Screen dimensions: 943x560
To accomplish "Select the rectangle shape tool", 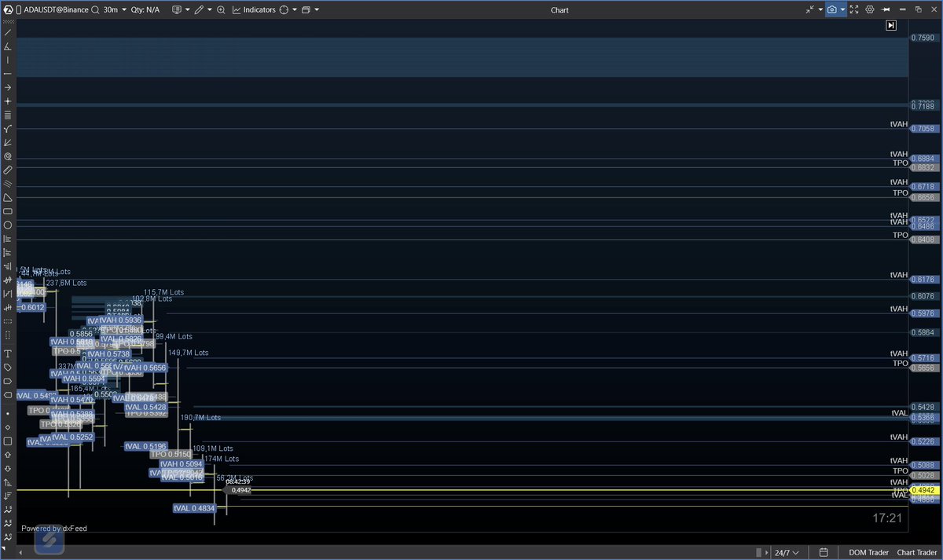I will pos(8,211).
